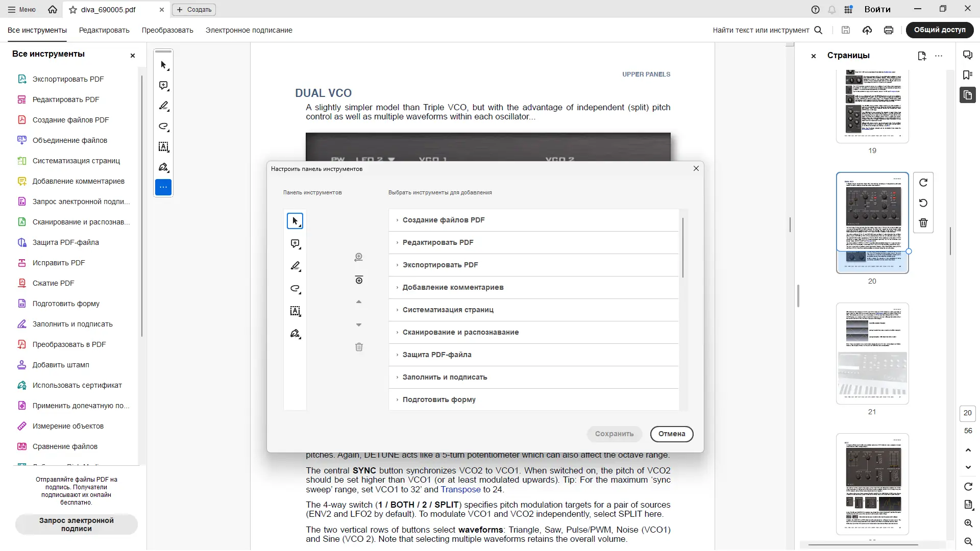Click rotate page clockwise icon next to thumbnail
980x551 pixels.
tap(923, 183)
